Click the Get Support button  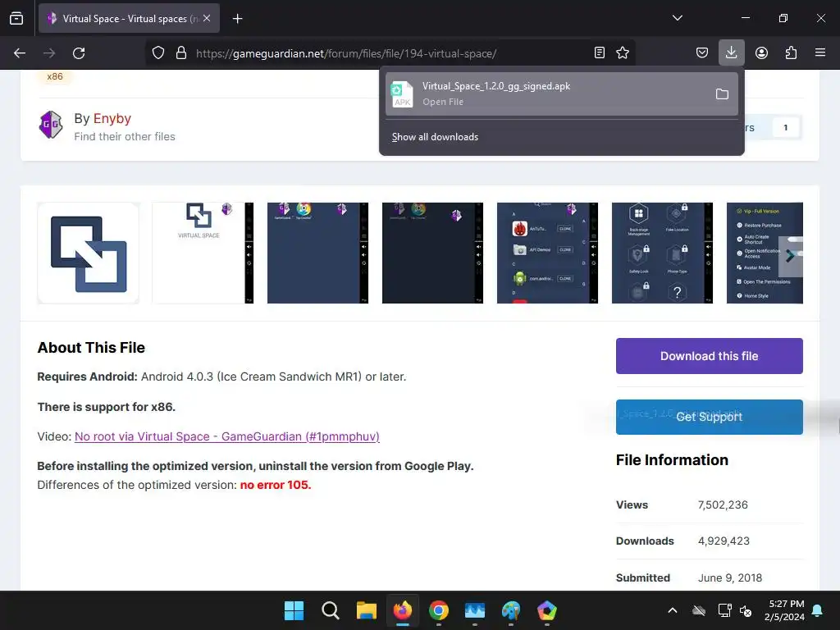[x=710, y=417]
